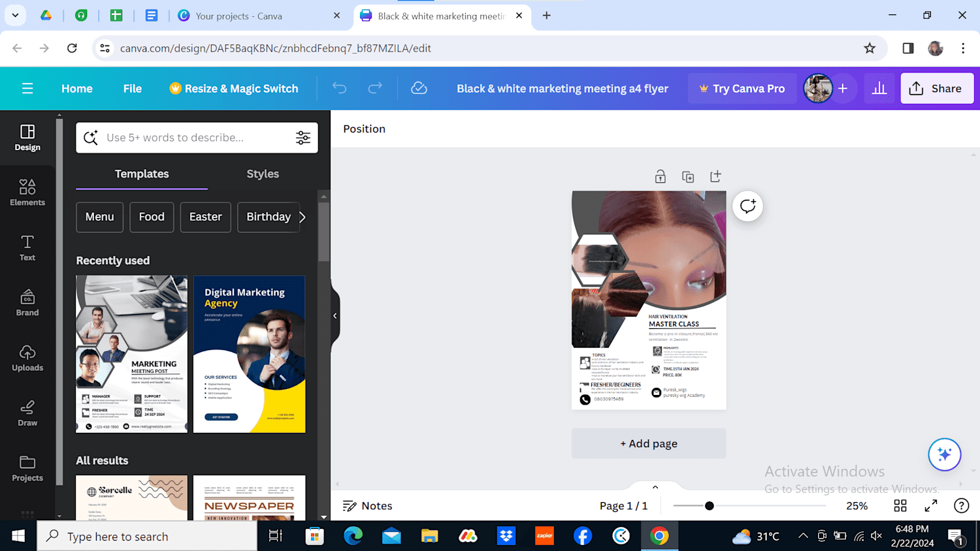
Task: Open Microsoft Edge from taskbar
Action: point(353,536)
